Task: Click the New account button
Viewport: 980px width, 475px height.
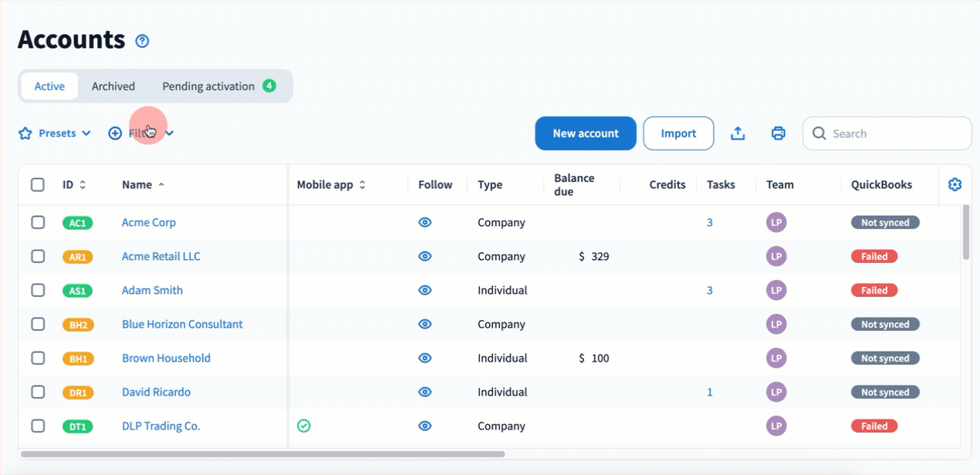Action: click(585, 133)
